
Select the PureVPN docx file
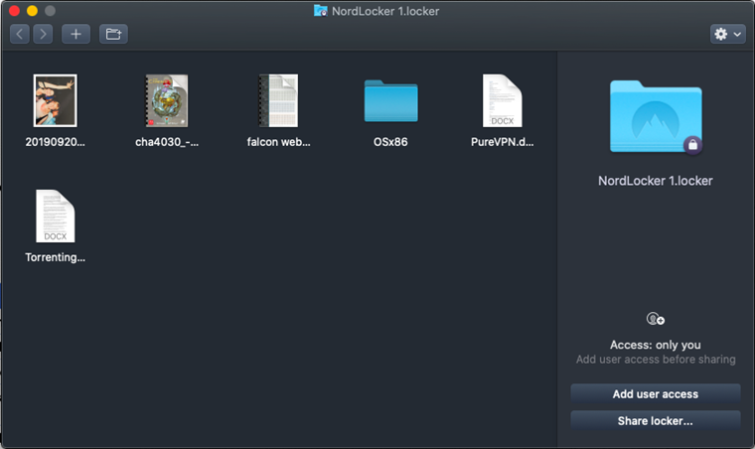point(502,100)
